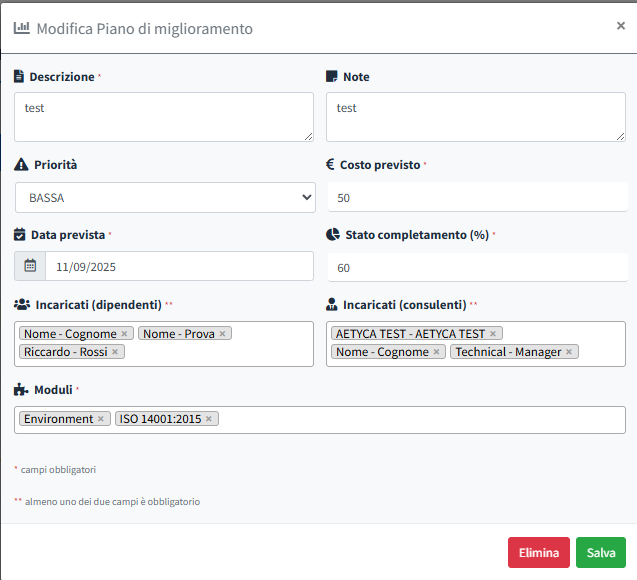Remove 'AETYCA TEST - AETYCA TEST' consultant tag
Viewport: 637px width, 580px height.
click(x=492, y=334)
